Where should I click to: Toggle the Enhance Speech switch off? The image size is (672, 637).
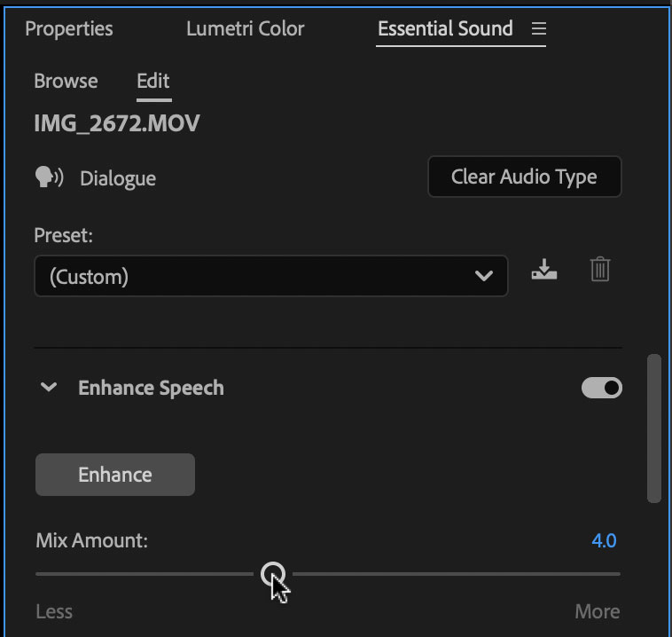[602, 388]
